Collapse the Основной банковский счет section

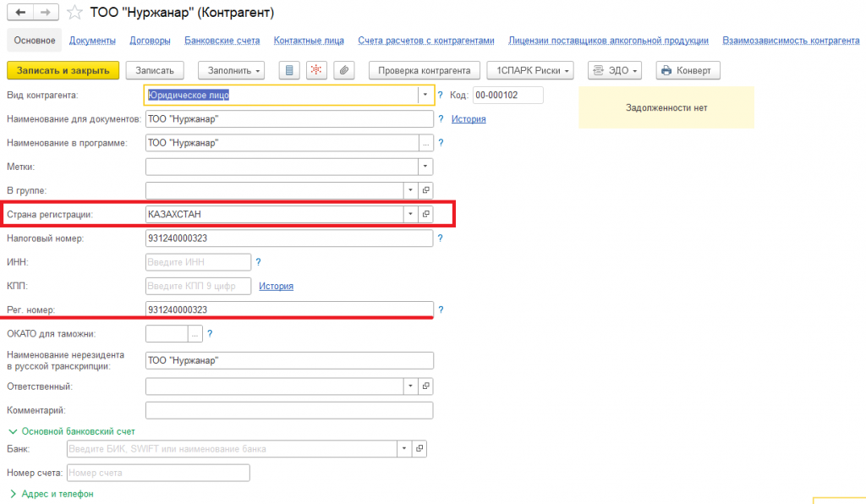click(x=71, y=431)
